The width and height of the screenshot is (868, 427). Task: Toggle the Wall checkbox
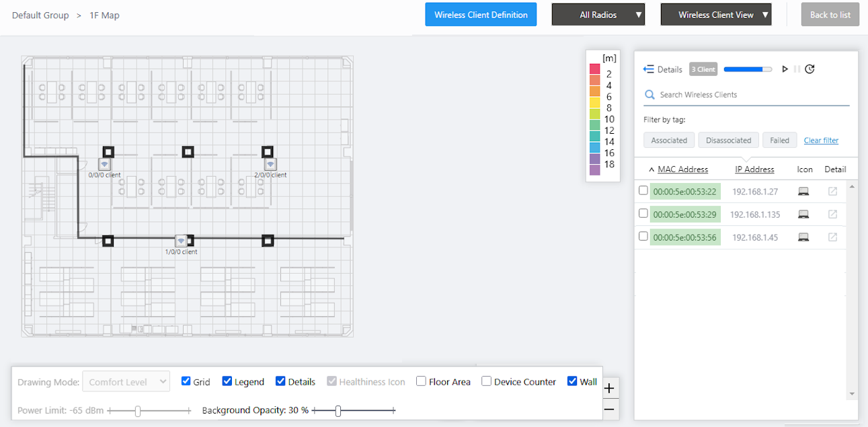pos(573,381)
